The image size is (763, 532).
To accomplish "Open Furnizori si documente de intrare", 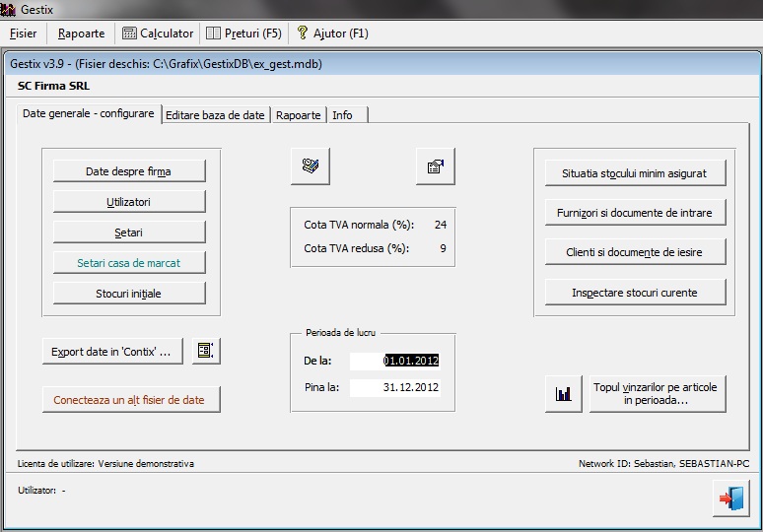I will pos(636,212).
